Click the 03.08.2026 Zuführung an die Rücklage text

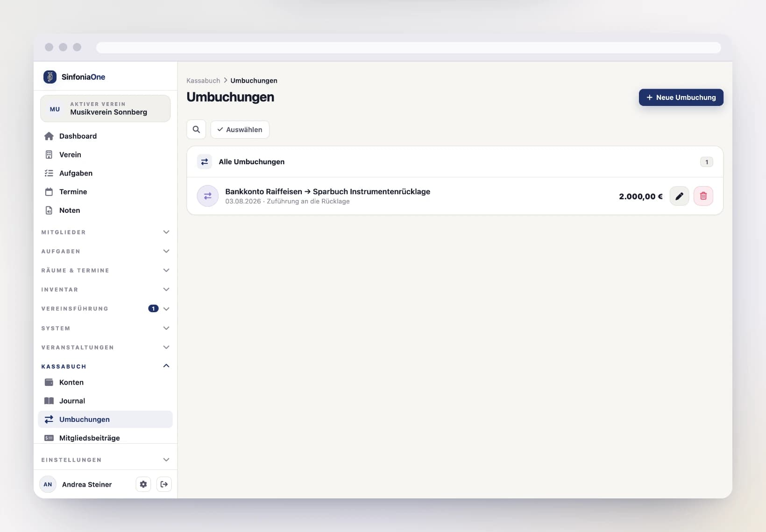pyautogui.click(x=287, y=201)
